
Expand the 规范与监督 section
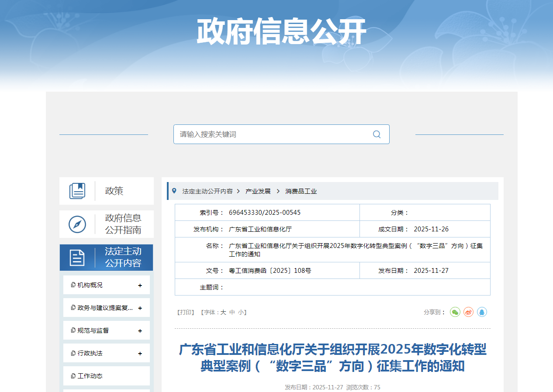140,331
